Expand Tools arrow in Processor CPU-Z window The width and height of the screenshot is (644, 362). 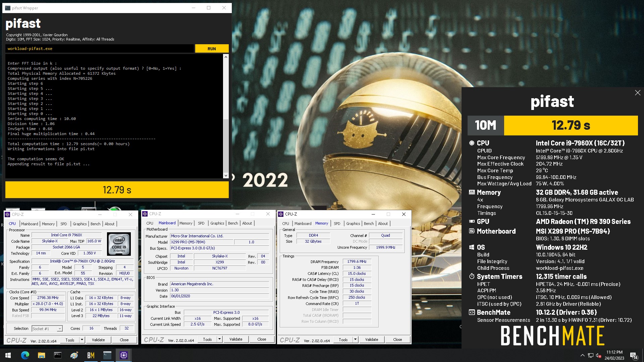[82, 340]
